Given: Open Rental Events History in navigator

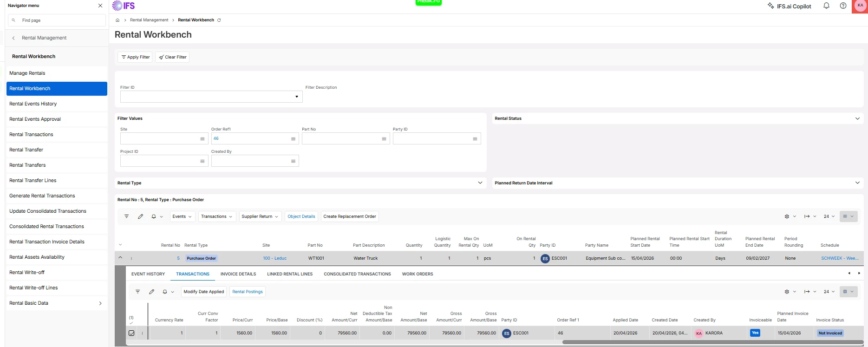Looking at the screenshot, I should click(57, 104).
